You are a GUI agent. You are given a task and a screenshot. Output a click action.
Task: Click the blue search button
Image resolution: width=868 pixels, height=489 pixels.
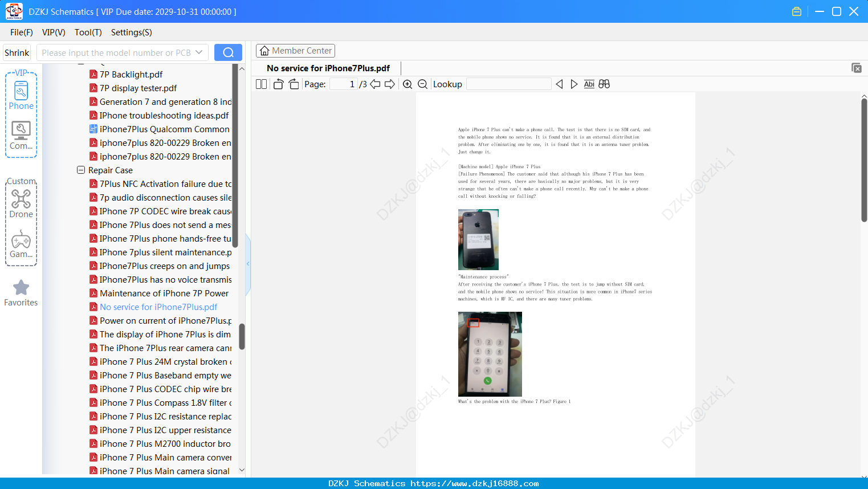tap(228, 52)
